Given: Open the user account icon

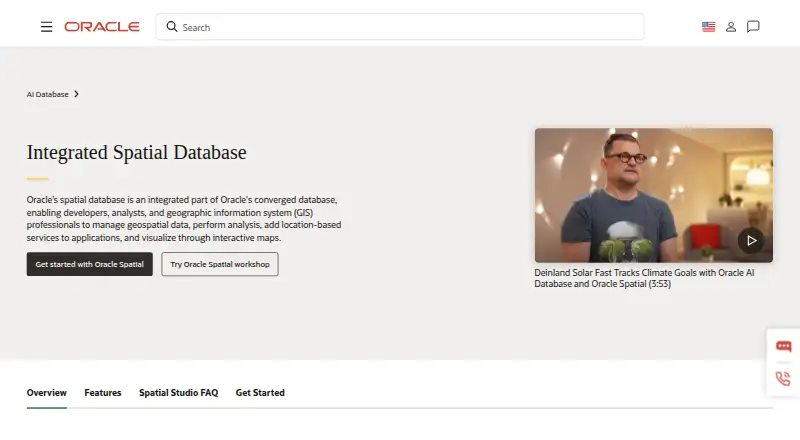Looking at the screenshot, I should point(731,27).
